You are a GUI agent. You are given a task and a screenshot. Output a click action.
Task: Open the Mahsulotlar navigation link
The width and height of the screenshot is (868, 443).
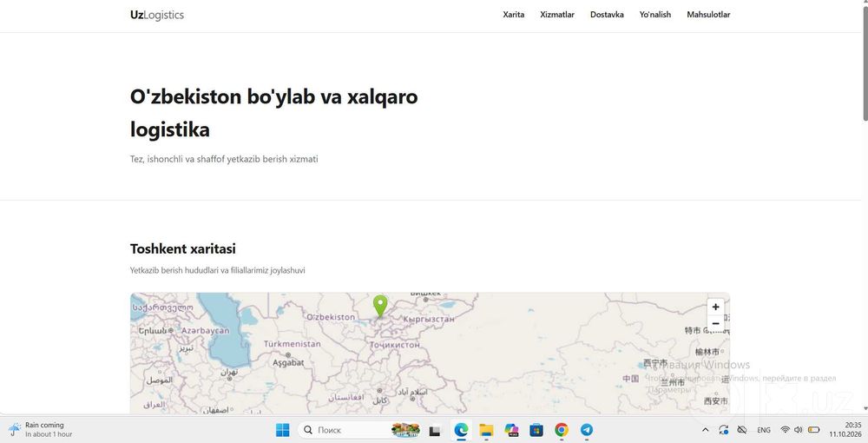pos(708,15)
